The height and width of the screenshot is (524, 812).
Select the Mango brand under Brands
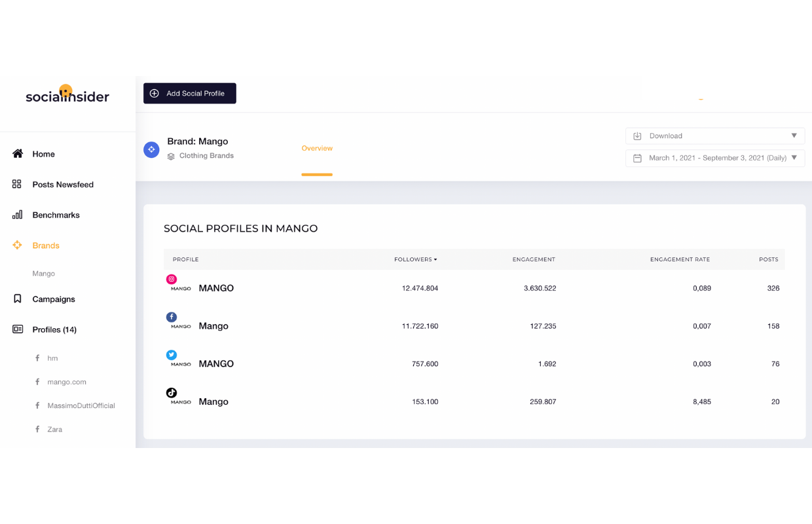44,274
